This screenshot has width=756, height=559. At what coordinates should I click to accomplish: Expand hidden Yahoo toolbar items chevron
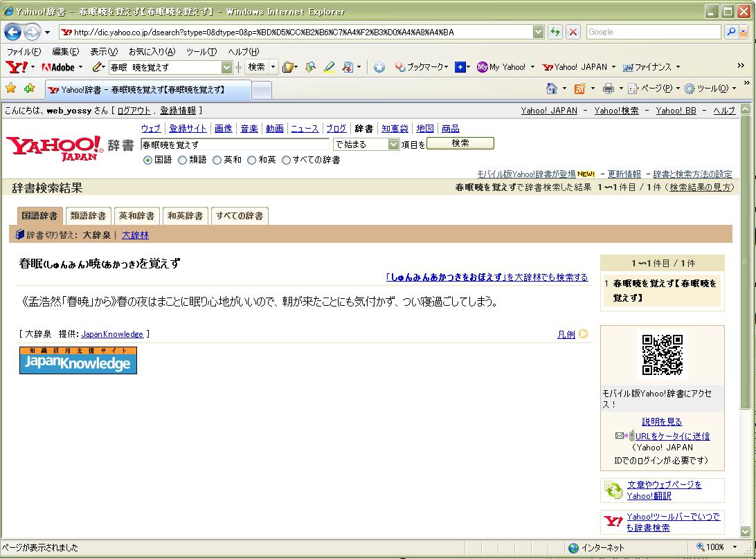click(x=741, y=66)
